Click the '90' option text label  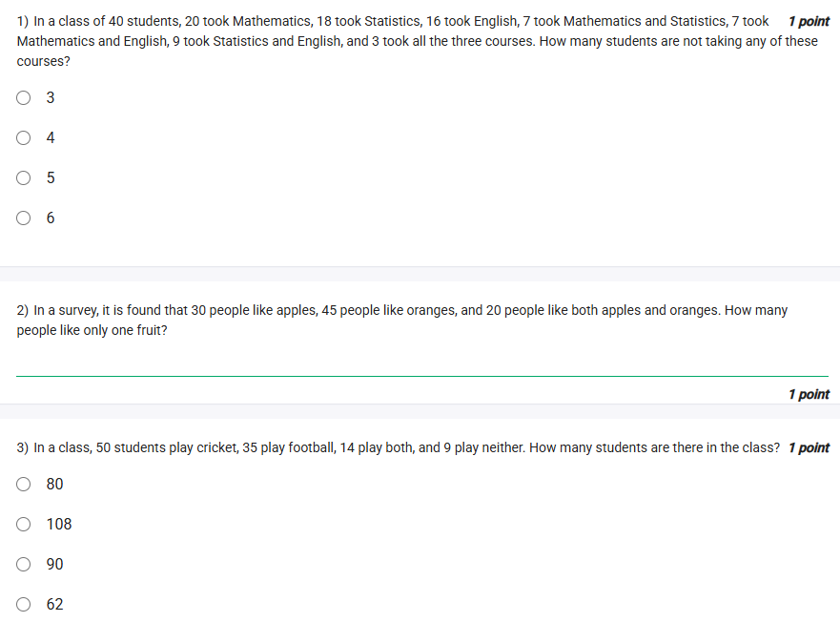pos(55,564)
